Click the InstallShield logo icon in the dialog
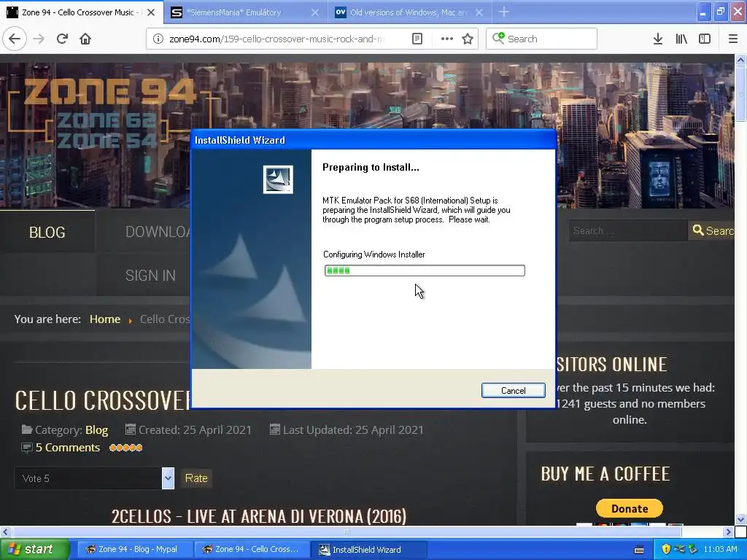Image resolution: width=747 pixels, height=560 pixels. pos(278,179)
